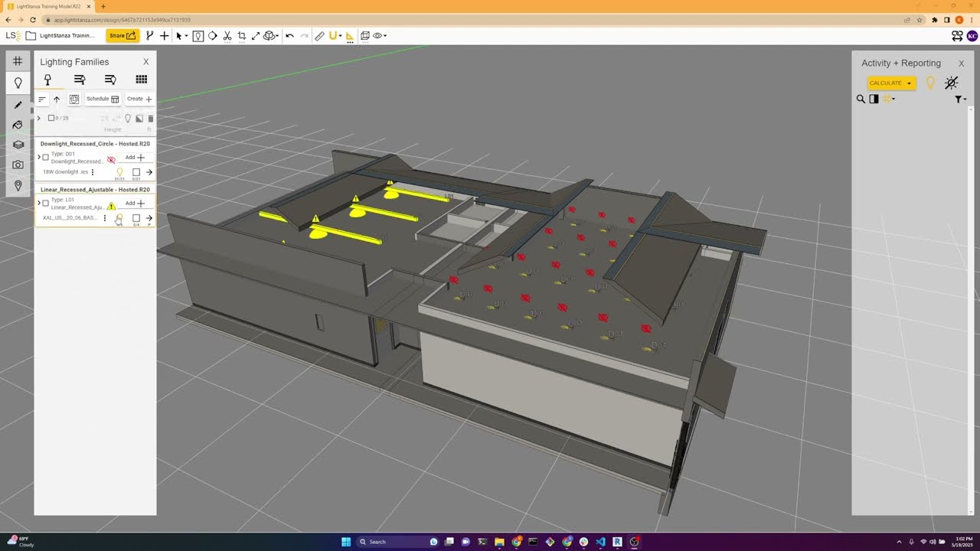980x551 pixels.
Task: Click the crop tool icon
Action: [242, 36]
